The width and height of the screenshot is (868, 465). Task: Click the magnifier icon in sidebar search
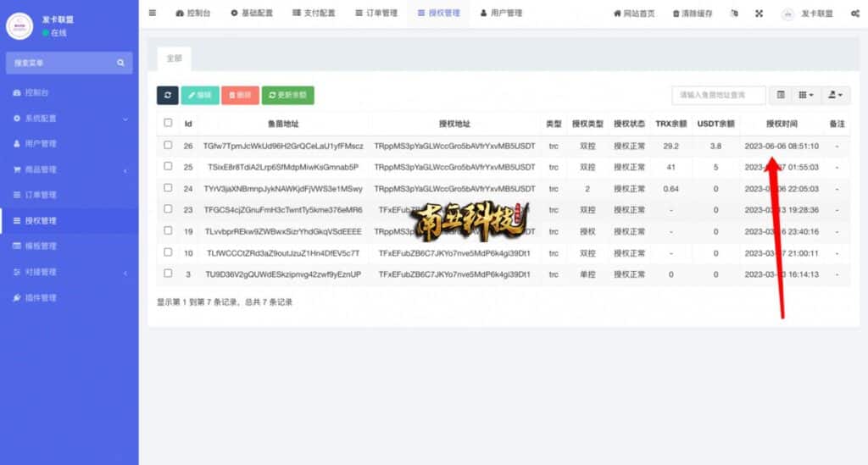click(x=120, y=63)
